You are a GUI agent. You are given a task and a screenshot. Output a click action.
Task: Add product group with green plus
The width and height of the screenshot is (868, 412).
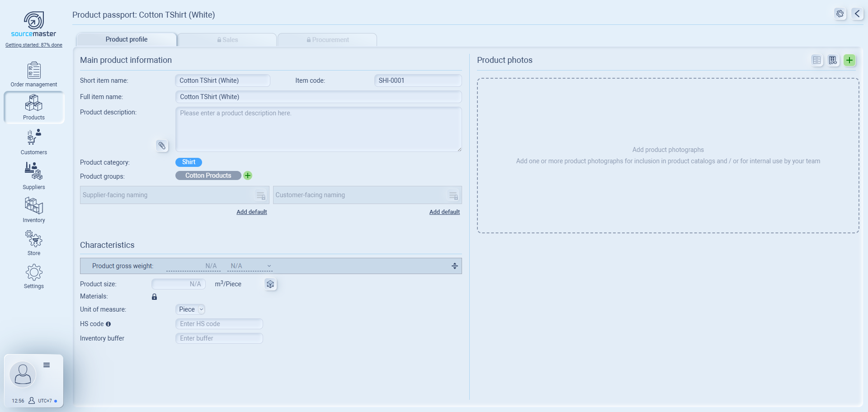(x=248, y=175)
